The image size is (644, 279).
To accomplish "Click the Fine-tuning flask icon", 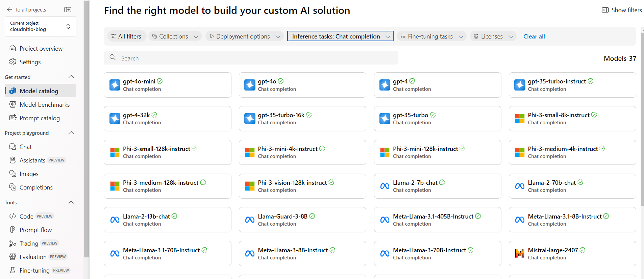I will [x=13, y=270].
